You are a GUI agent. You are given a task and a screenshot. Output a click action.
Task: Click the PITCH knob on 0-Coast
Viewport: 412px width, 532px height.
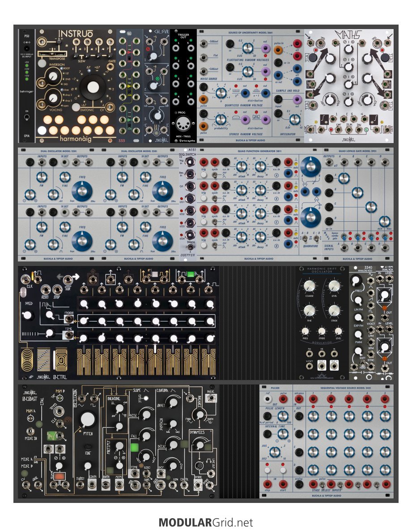point(88,419)
